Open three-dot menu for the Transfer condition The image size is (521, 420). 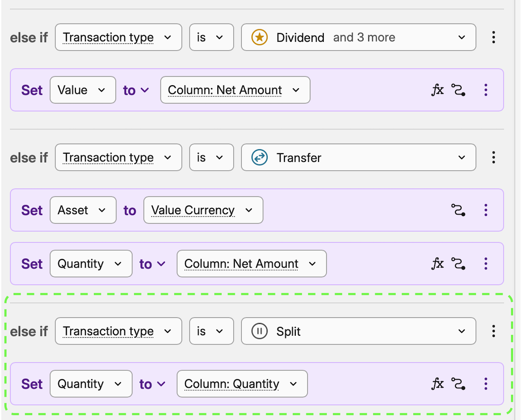(x=494, y=157)
